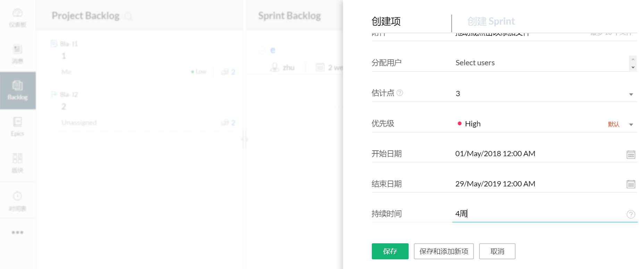Switch to the 创建 Sprint tab
This screenshot has width=644, height=269.
(x=491, y=22)
